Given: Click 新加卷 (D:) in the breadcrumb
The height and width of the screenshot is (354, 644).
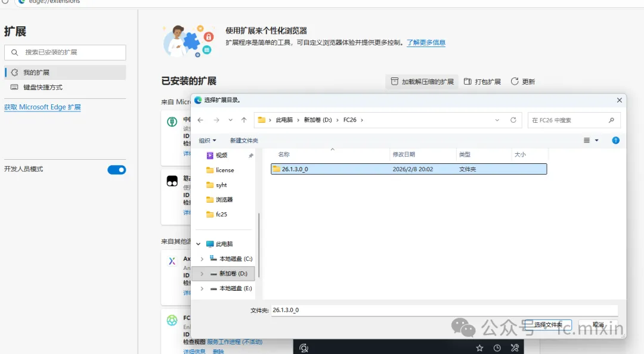Looking at the screenshot, I should [x=317, y=120].
